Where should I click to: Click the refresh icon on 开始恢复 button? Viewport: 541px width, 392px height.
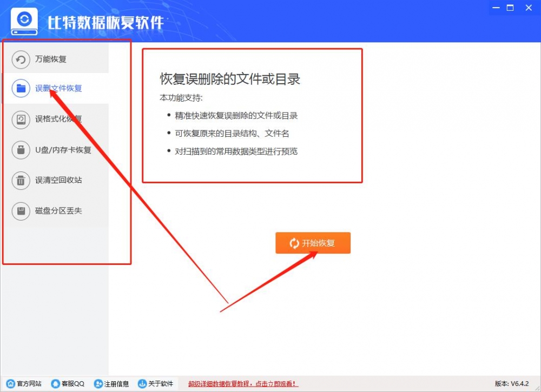click(x=294, y=243)
